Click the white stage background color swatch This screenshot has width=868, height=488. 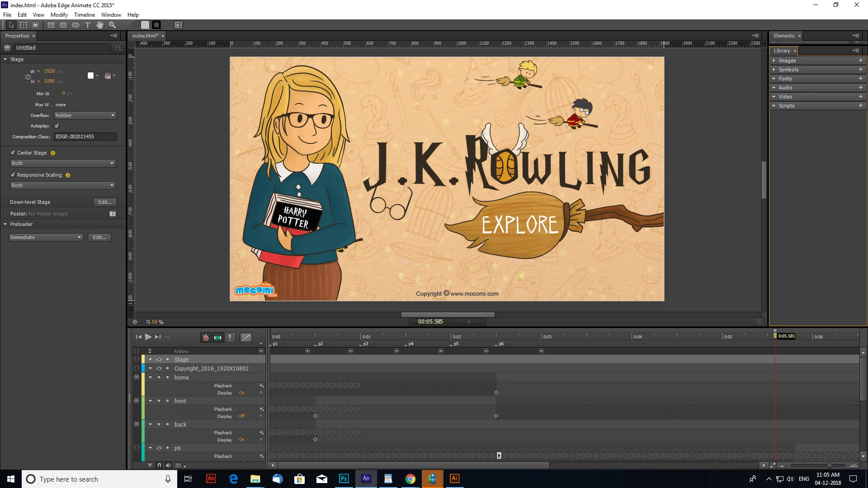tap(90, 76)
